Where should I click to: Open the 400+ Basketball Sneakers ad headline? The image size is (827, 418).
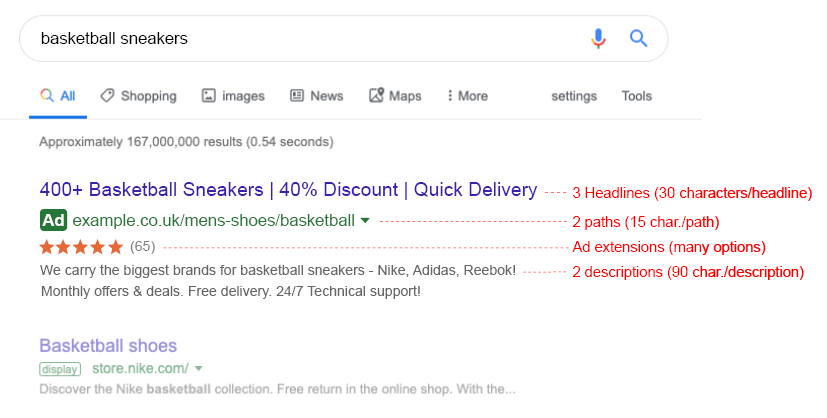289,190
